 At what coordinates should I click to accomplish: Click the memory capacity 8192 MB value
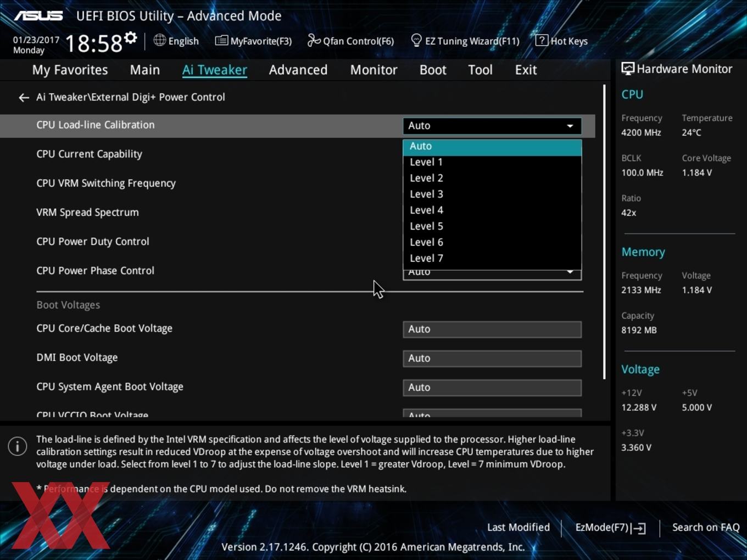[x=639, y=331]
